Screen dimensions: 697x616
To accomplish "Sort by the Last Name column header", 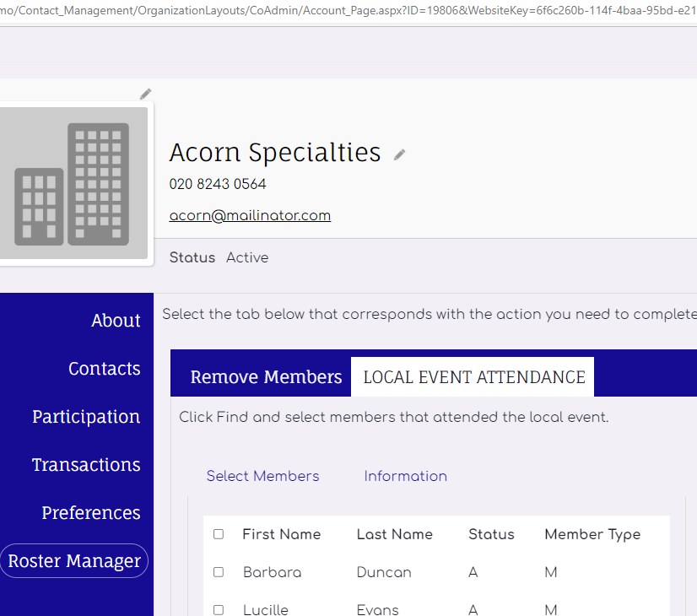I will click(x=394, y=534).
